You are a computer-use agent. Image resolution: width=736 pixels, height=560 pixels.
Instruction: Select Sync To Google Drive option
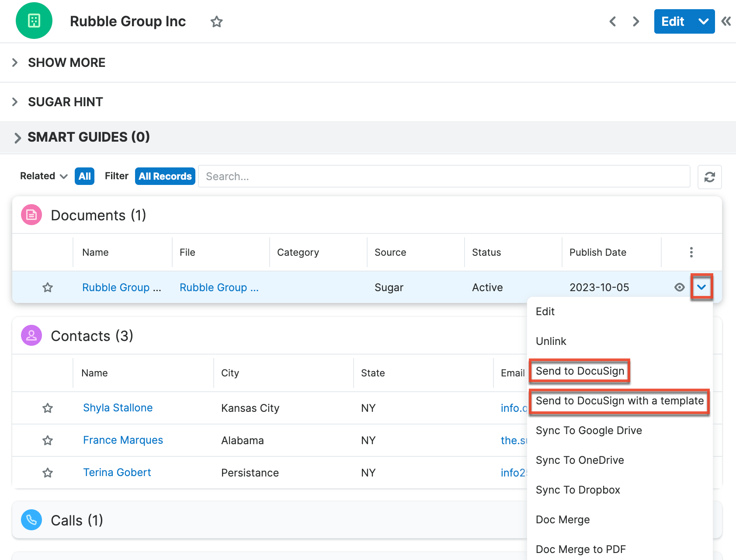[x=589, y=431]
